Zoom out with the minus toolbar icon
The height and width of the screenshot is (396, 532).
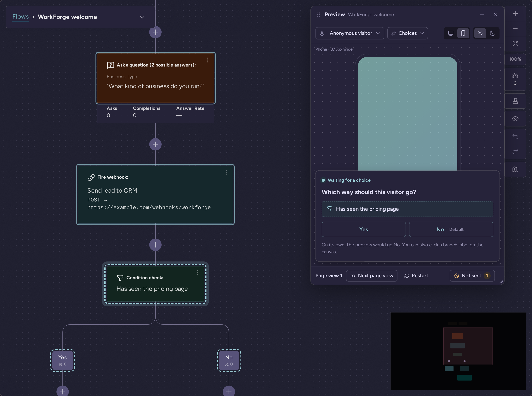pyautogui.click(x=515, y=29)
